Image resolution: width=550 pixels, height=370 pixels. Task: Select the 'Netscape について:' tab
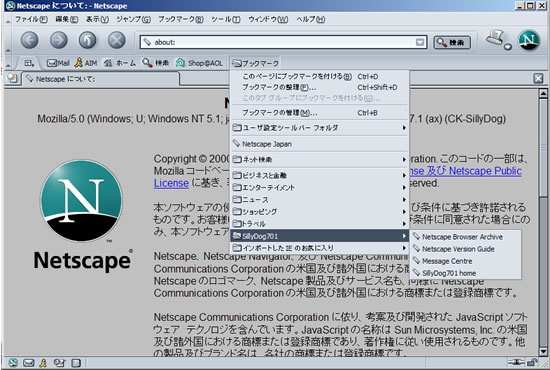pyautogui.click(x=101, y=79)
